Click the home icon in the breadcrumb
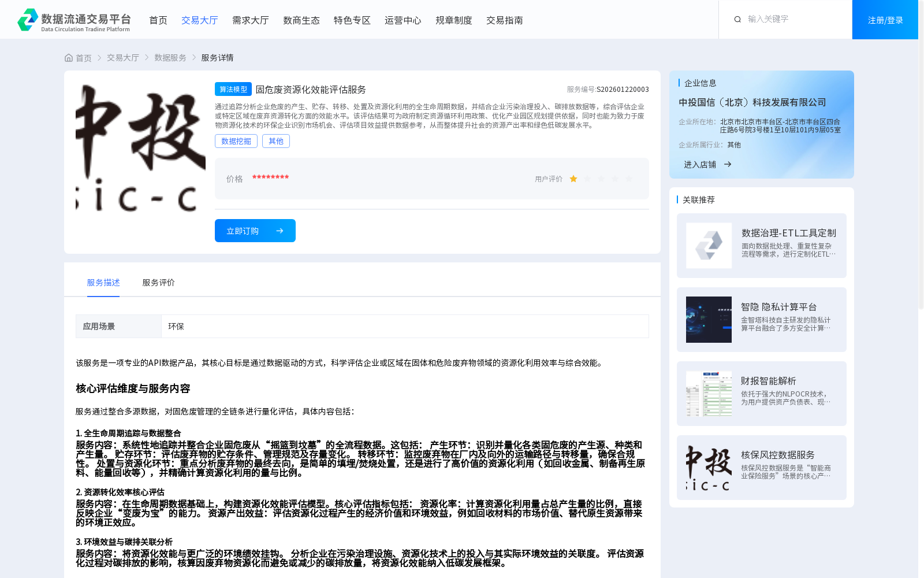The height and width of the screenshot is (578, 924). coord(69,58)
